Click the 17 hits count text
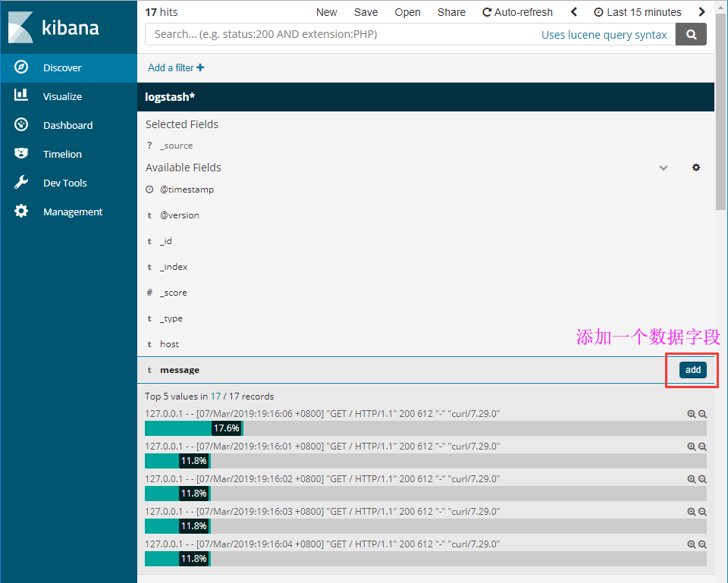This screenshot has width=728, height=583. coord(161,13)
